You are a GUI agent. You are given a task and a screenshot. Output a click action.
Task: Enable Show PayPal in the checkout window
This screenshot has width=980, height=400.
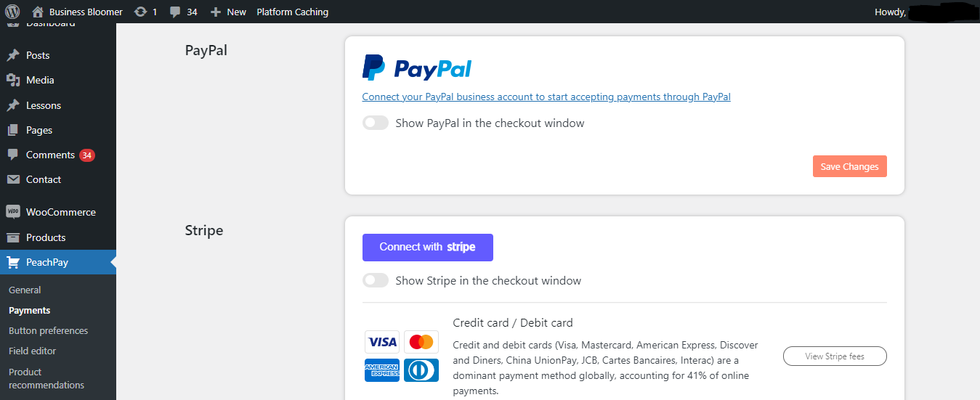tap(376, 123)
